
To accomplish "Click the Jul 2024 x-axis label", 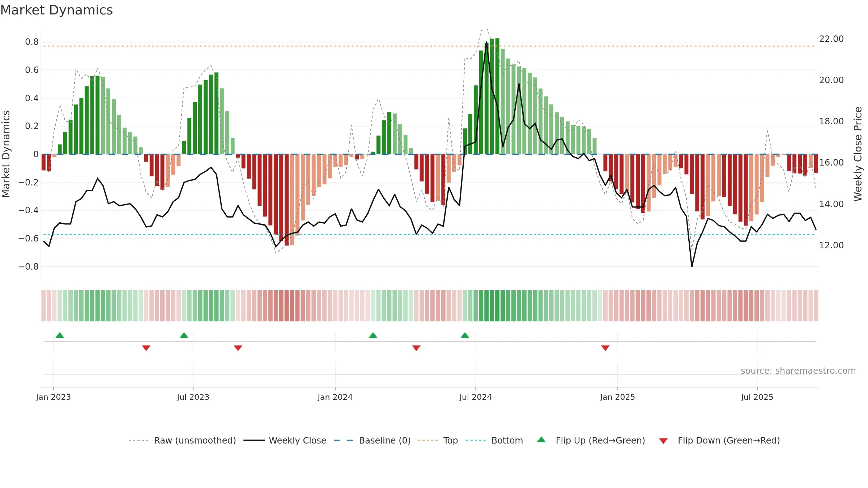I will click(476, 397).
